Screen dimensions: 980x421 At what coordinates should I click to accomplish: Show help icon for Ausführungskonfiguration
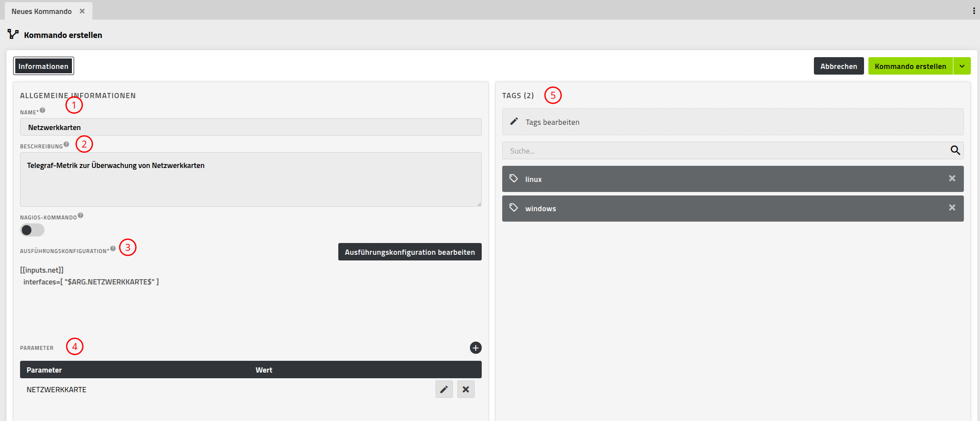[x=113, y=249]
